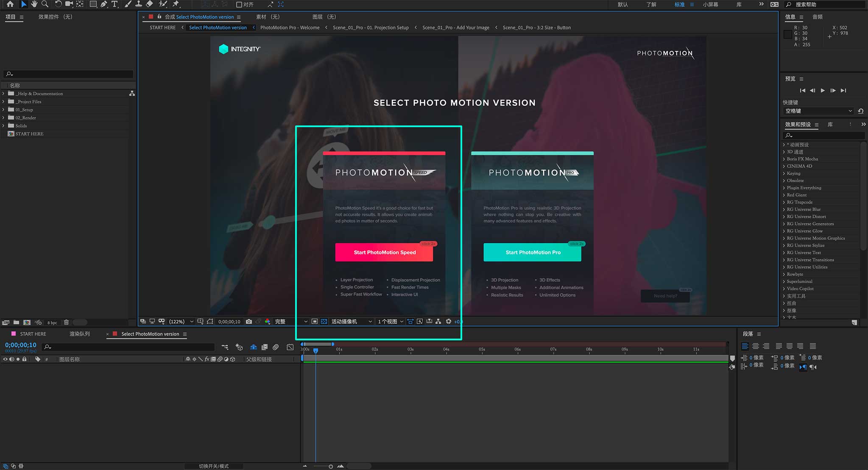Open Graph Editor in timeline

(x=290, y=347)
